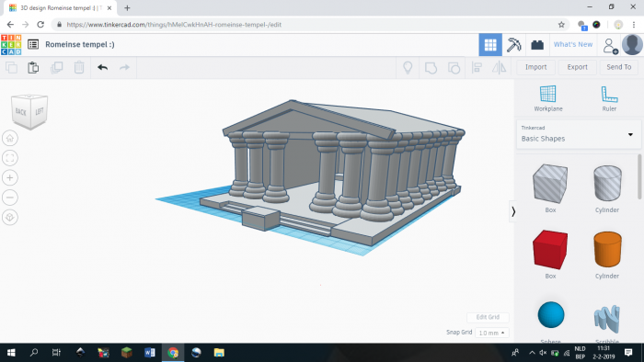Zoom out with the minus button
644x362 pixels.
point(10,198)
